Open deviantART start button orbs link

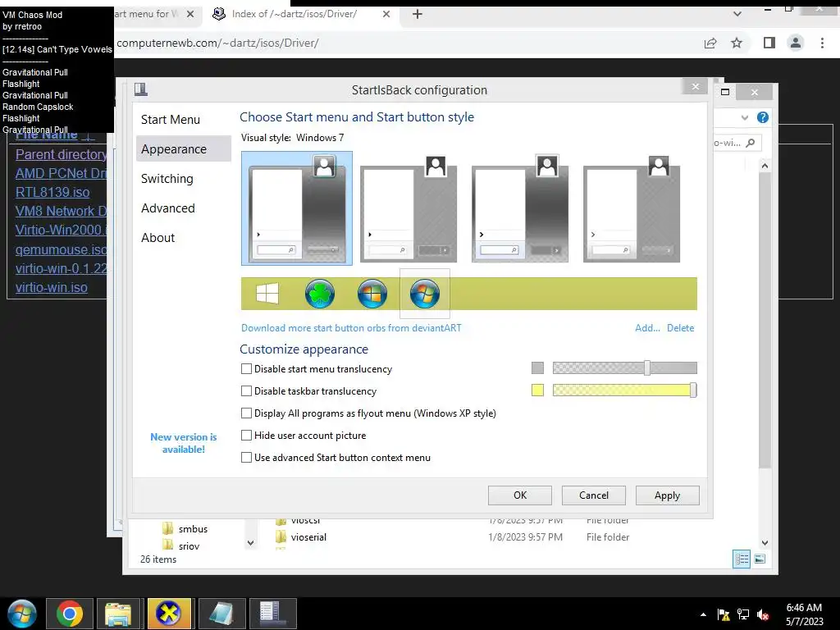[351, 328]
